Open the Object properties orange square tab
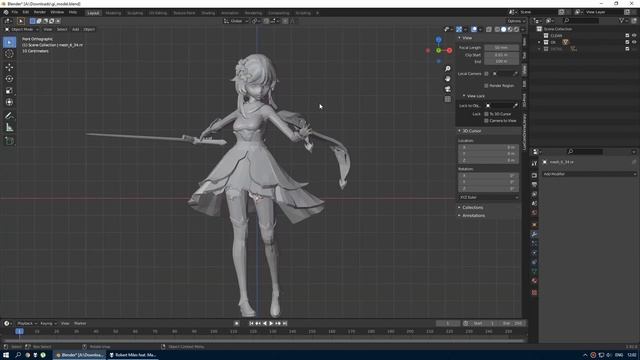Image resolution: width=640 pixels, height=360 pixels. (534, 224)
